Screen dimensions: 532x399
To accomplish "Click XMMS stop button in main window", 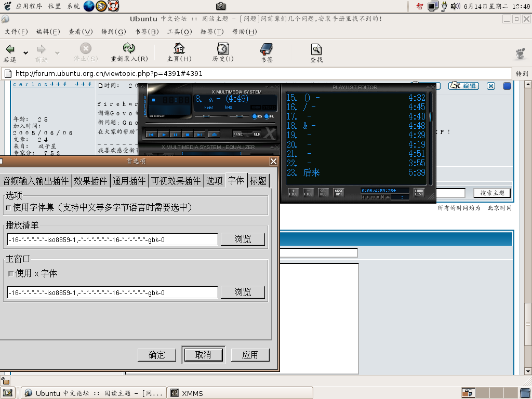I will click(x=187, y=135).
